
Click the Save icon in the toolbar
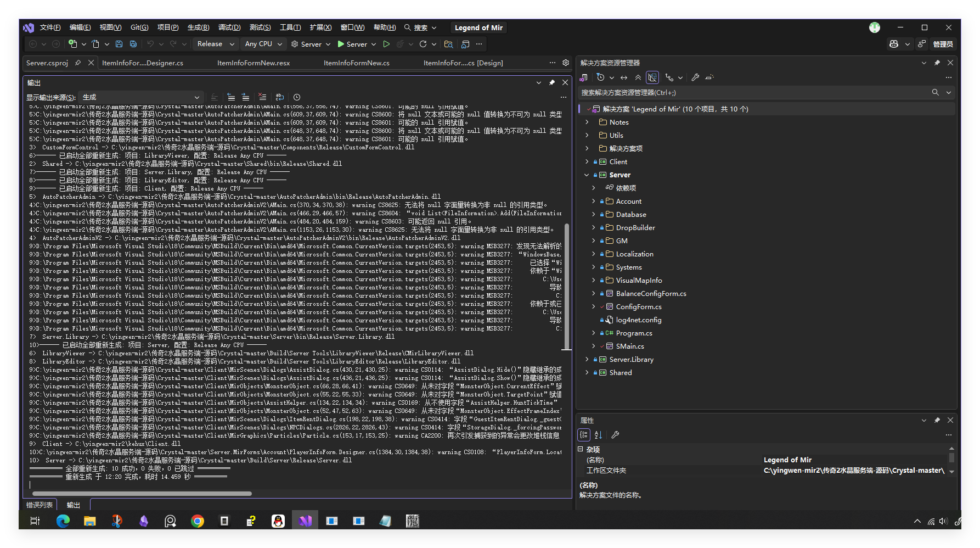pyautogui.click(x=119, y=44)
